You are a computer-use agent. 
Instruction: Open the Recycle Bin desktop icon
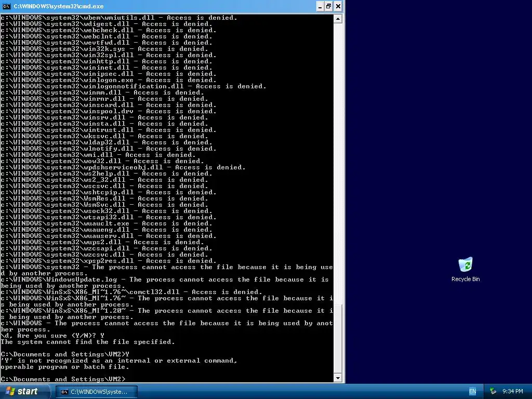pyautogui.click(x=465, y=270)
